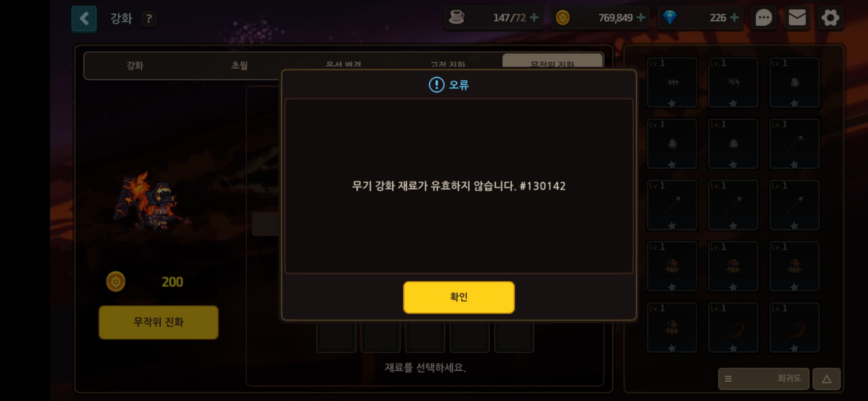
Task: Switch to the 강화 tab
Action: coord(135,66)
